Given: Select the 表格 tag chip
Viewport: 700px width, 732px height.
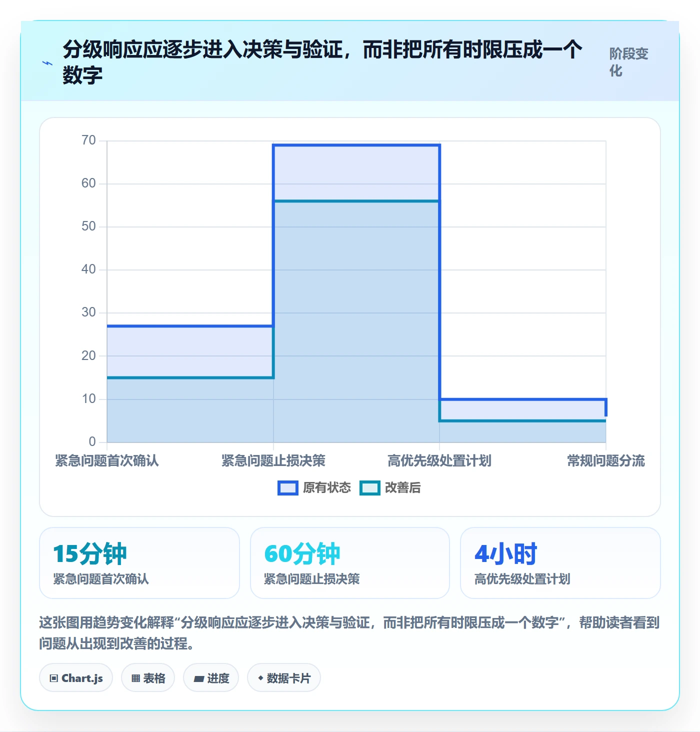Looking at the screenshot, I should pos(148,678).
